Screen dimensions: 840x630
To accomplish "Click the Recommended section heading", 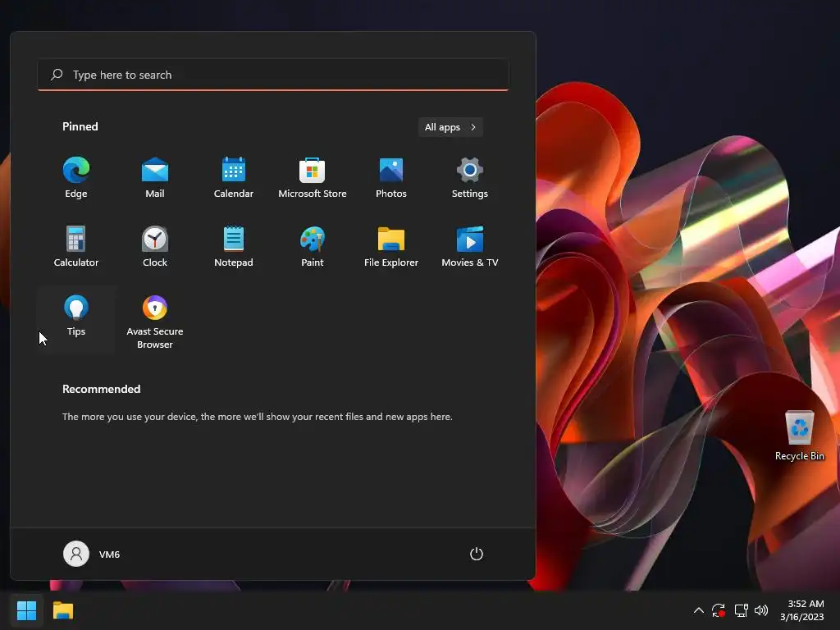I will [x=101, y=389].
